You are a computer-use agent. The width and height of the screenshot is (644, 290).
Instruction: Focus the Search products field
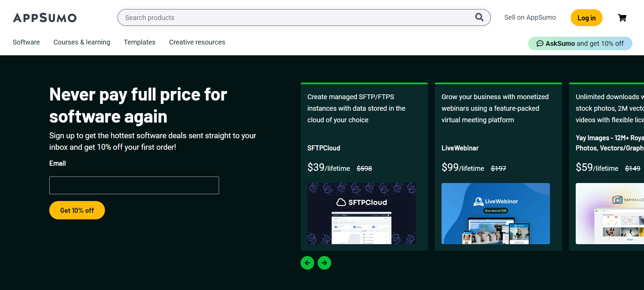click(299, 18)
